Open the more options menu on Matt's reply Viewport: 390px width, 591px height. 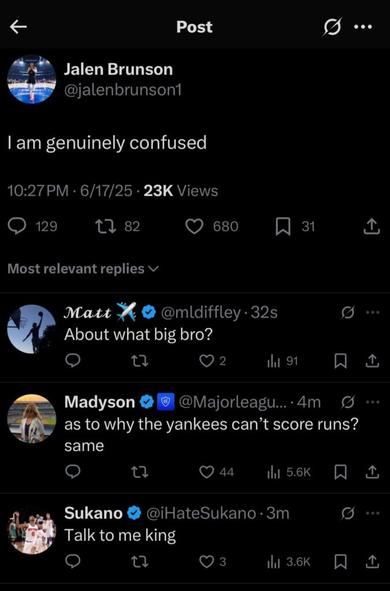tap(372, 312)
